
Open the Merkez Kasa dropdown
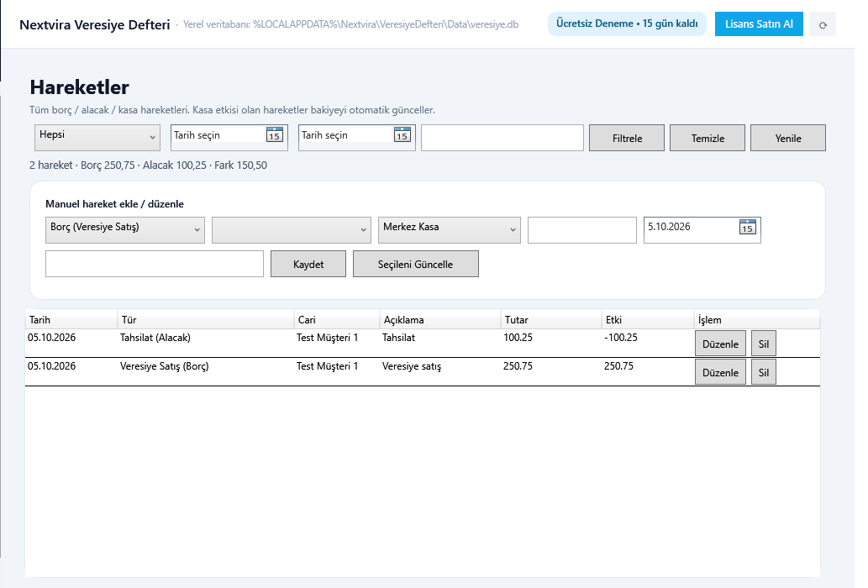450,230
